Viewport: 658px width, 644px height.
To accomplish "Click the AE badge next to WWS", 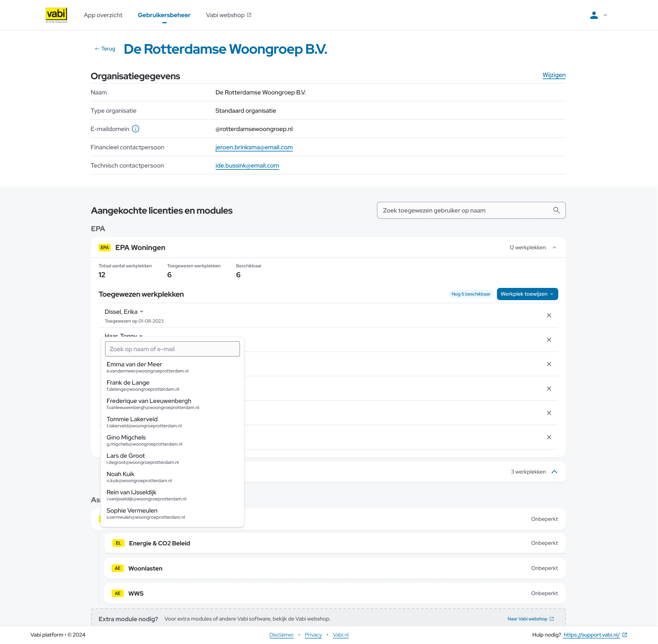I will tap(118, 593).
